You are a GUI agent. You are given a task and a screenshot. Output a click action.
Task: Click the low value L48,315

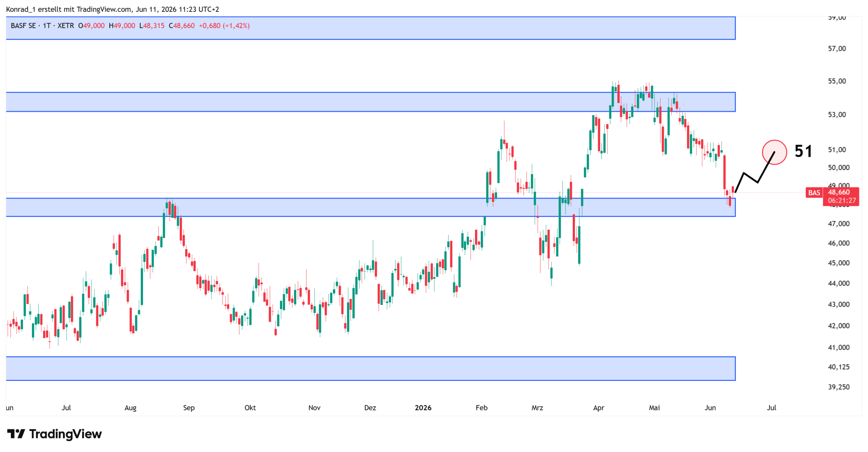pyautogui.click(x=152, y=26)
